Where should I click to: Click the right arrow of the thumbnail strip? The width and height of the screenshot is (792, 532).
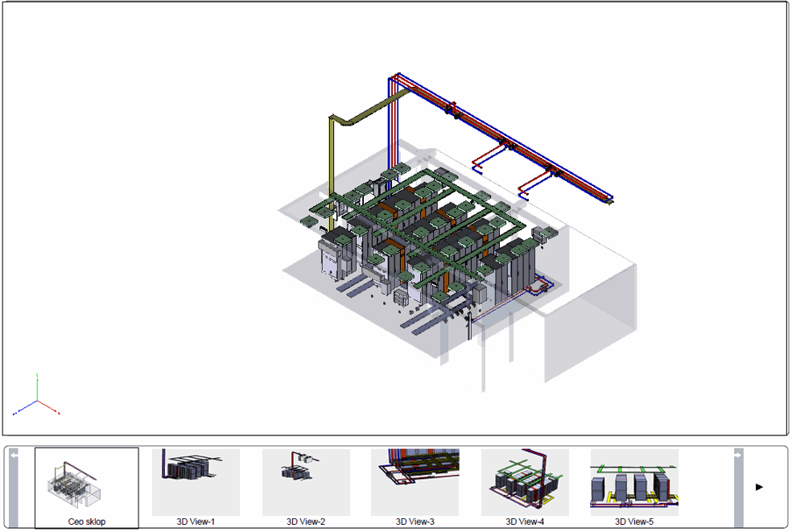click(760, 485)
